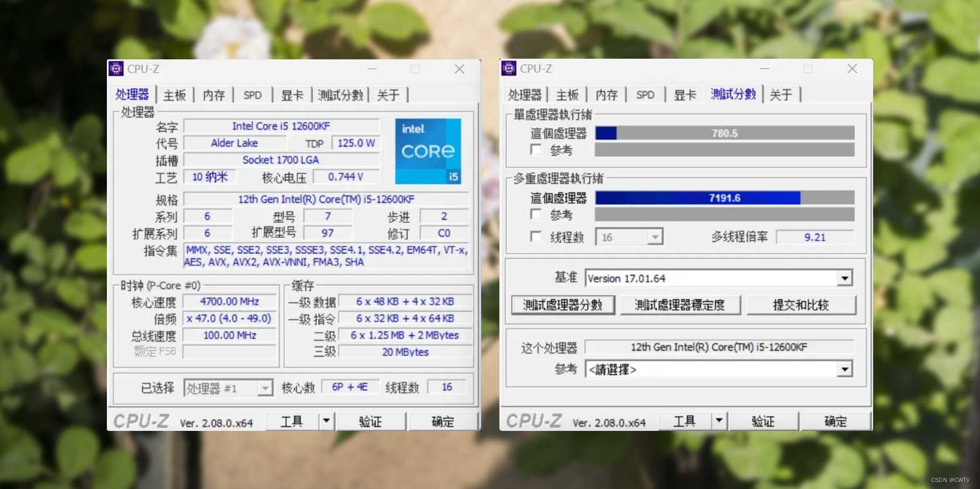
Task: Click the 修订 value C0
Action: (x=444, y=233)
